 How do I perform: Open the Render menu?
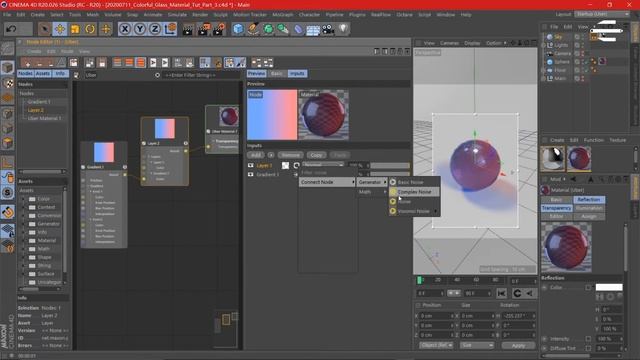coord(200,14)
